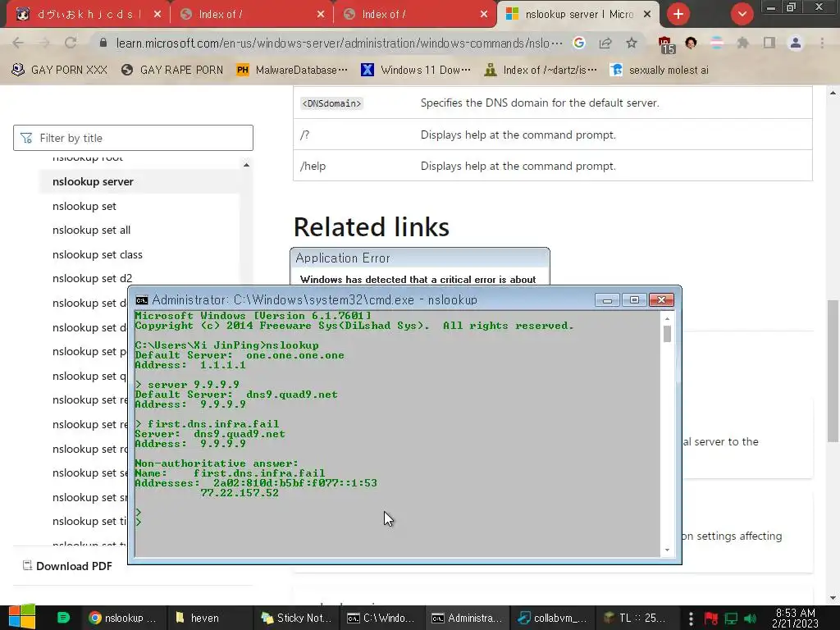Click the red flag tray icon
Screen dimensions: 840x630
tap(711, 619)
